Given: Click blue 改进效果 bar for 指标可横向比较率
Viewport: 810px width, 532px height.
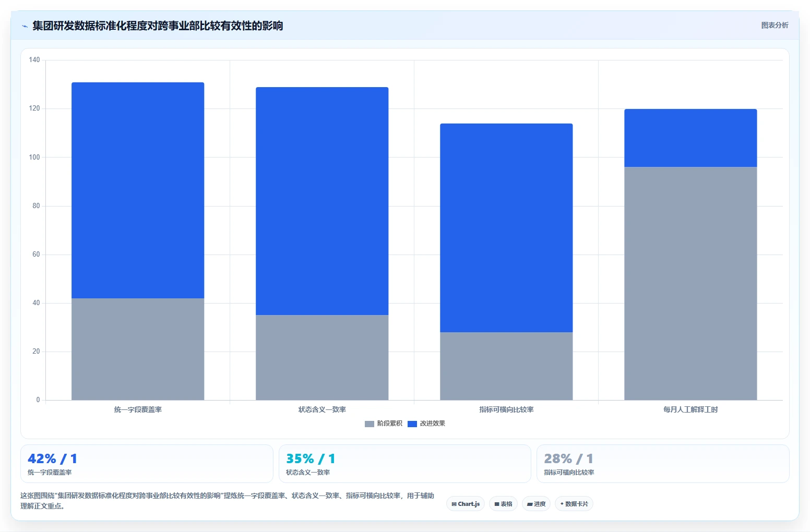Looking at the screenshot, I should pyautogui.click(x=506, y=228).
